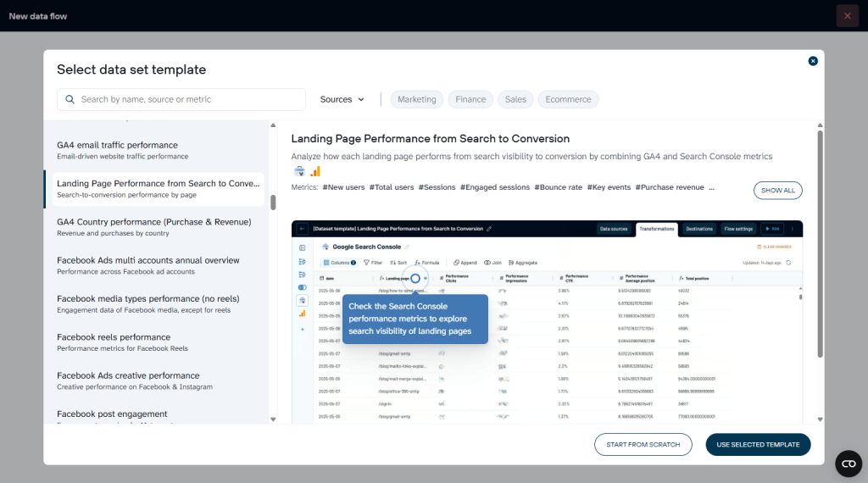Click the scroll-down arrow of the details panel
The height and width of the screenshot is (483, 868).
click(820, 419)
